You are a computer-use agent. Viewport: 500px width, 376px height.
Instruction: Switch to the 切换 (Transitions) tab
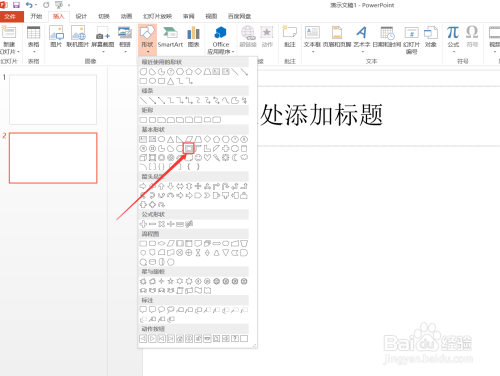click(104, 16)
